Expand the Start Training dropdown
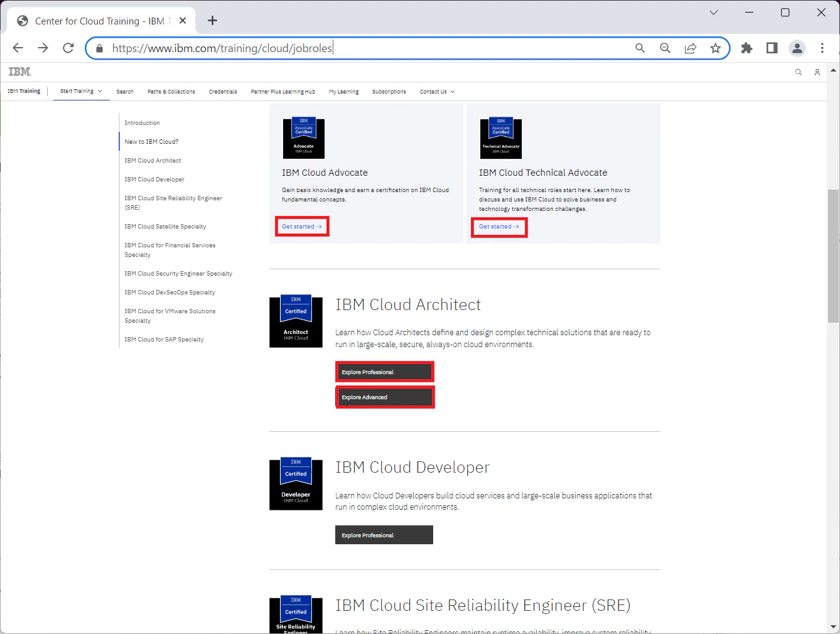Image resolution: width=840 pixels, height=634 pixels. click(x=81, y=91)
